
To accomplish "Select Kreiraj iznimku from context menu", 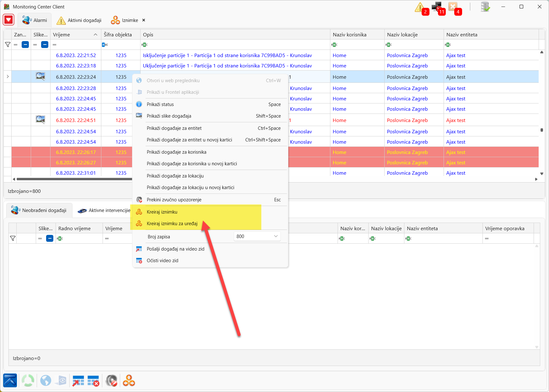I will tap(162, 212).
